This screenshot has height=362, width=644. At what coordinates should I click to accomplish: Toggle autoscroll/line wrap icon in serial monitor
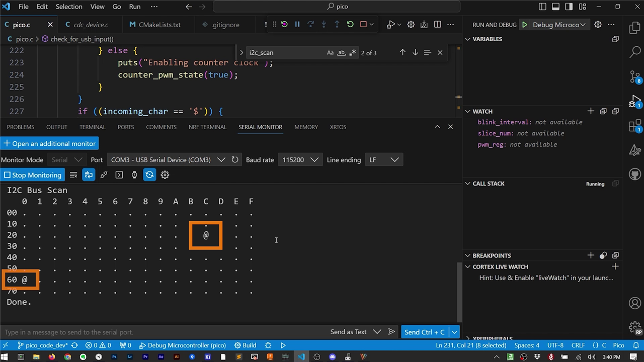click(x=89, y=175)
